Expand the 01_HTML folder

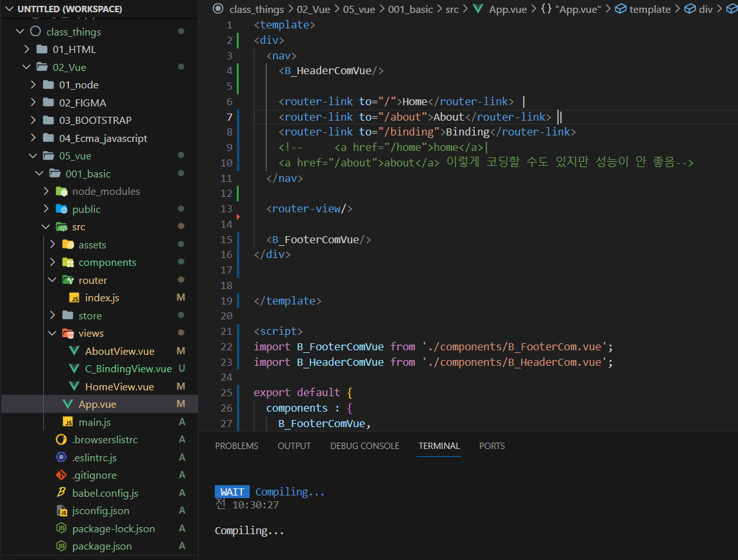(x=26, y=49)
